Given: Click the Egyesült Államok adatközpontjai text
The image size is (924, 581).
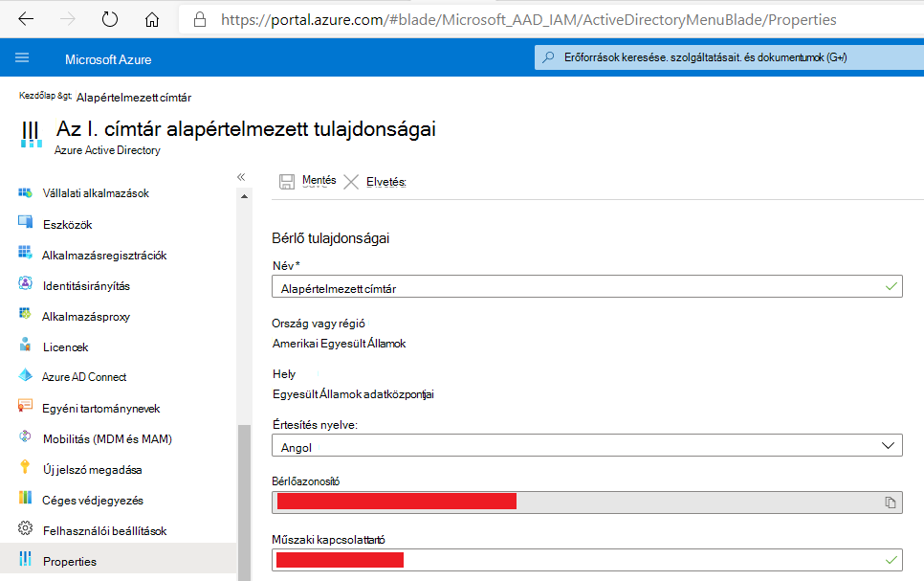Looking at the screenshot, I should [353, 394].
